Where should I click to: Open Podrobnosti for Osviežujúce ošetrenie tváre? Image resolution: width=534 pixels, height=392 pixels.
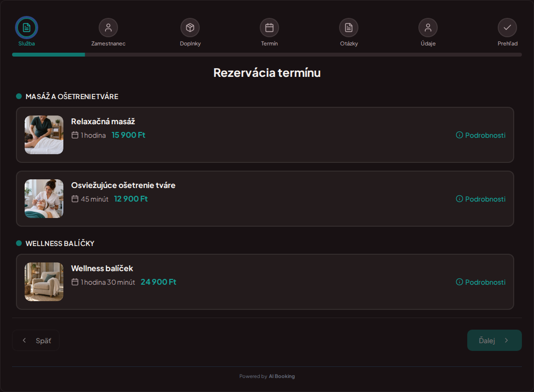click(481, 199)
